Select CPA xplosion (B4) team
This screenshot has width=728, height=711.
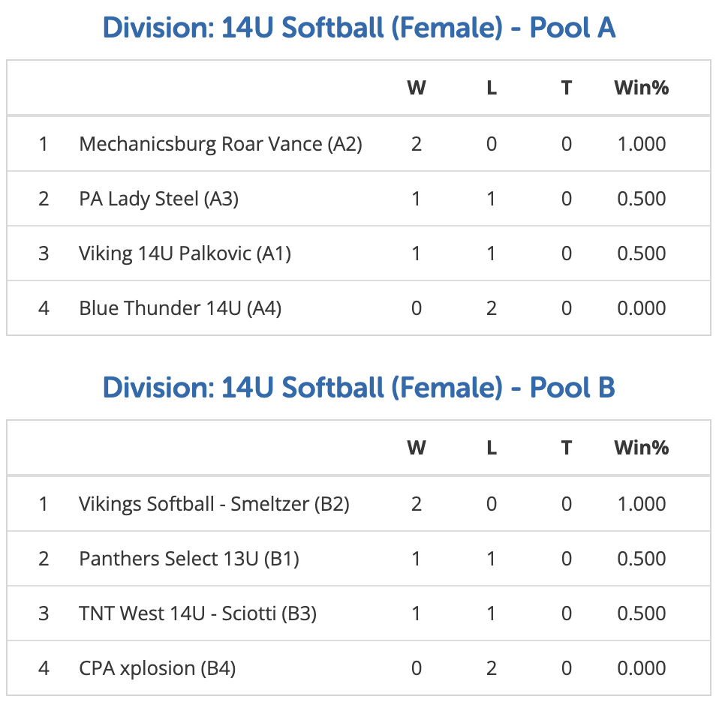tap(158, 669)
